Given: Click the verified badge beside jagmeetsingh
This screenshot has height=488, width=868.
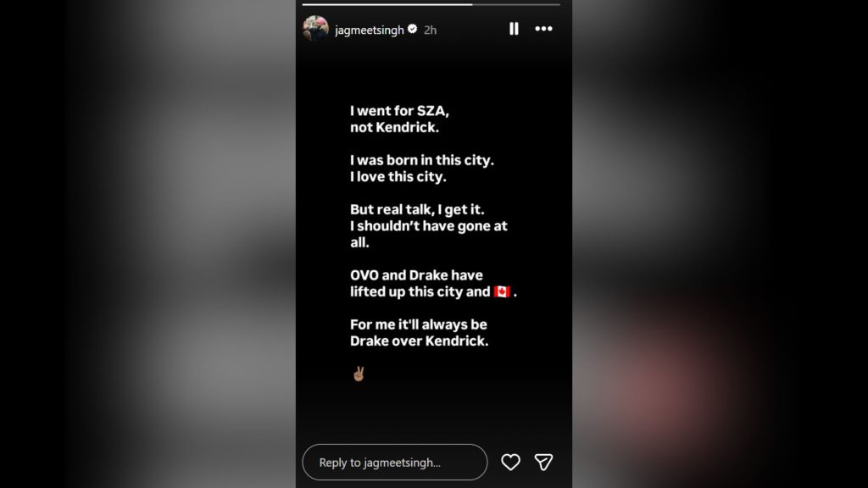Looking at the screenshot, I should (412, 30).
